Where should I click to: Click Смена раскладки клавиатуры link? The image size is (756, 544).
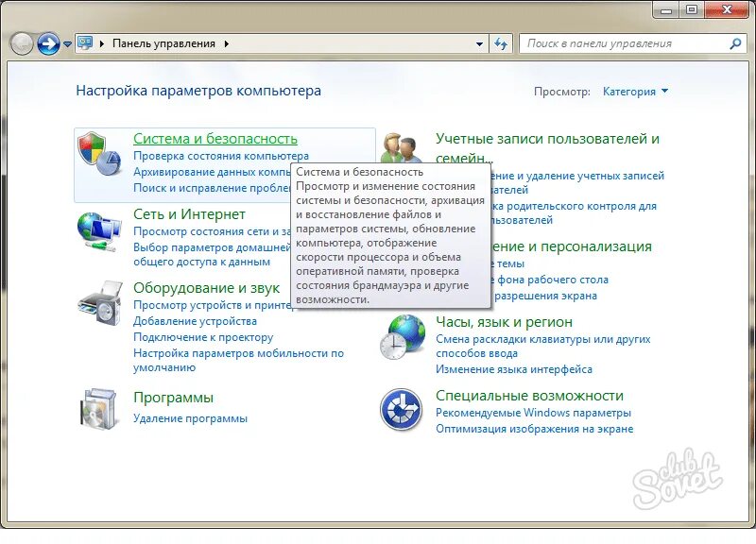tap(542, 346)
